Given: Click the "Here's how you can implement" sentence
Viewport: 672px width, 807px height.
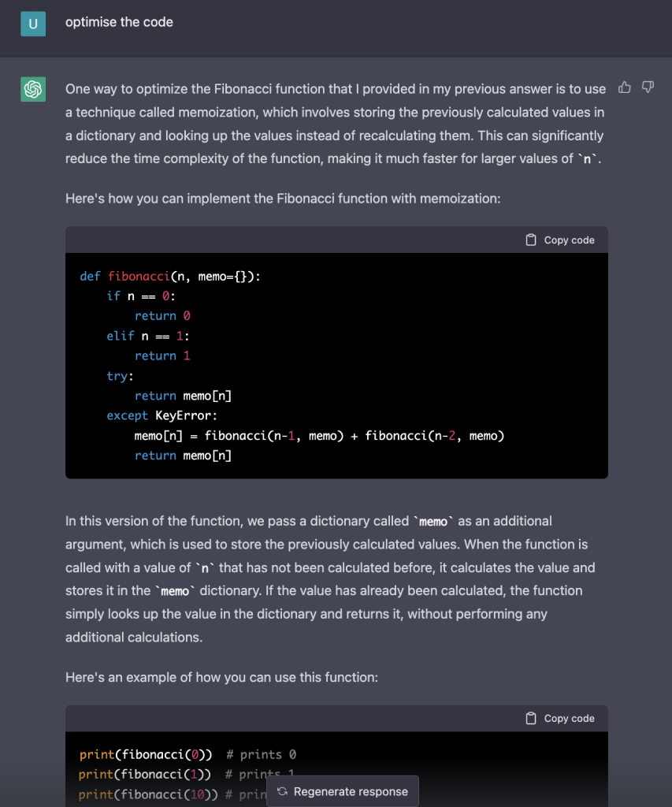Looking at the screenshot, I should [x=282, y=198].
